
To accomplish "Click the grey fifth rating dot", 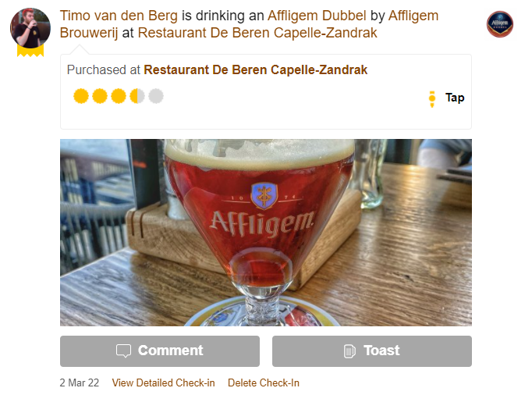I will [x=156, y=96].
